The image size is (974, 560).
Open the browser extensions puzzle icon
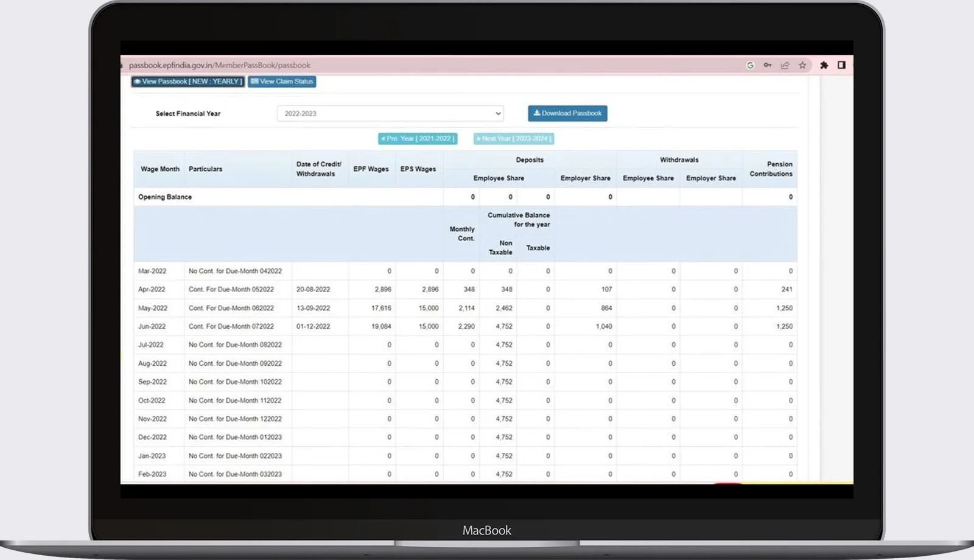[824, 65]
